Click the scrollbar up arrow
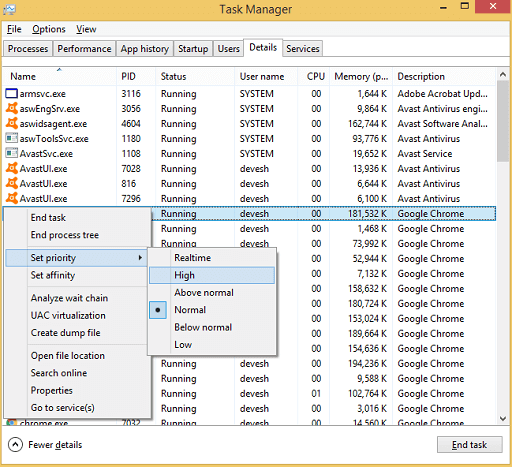Screen dimensions: 512x467 tap(503, 75)
